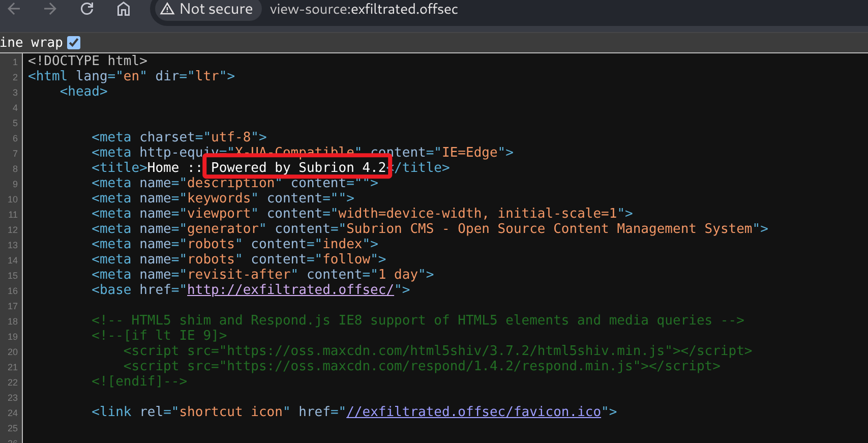Click the browser back arrow

click(x=14, y=9)
